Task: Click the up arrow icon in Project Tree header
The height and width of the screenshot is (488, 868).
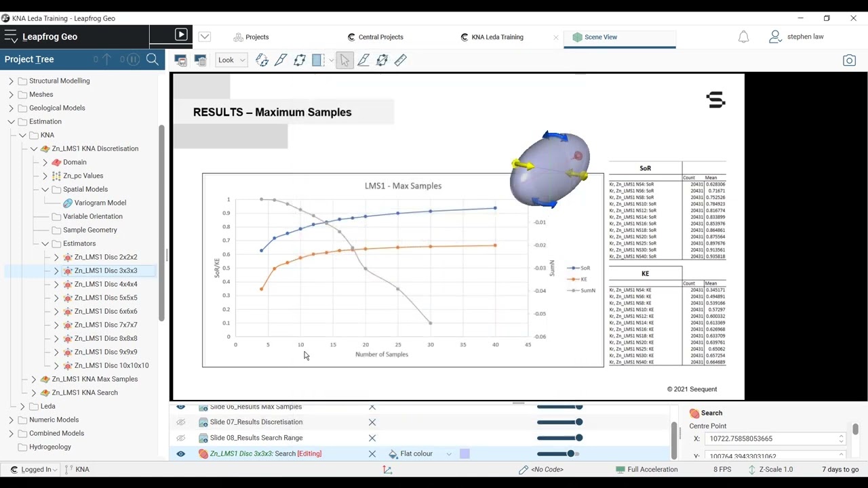Action: (x=106, y=60)
